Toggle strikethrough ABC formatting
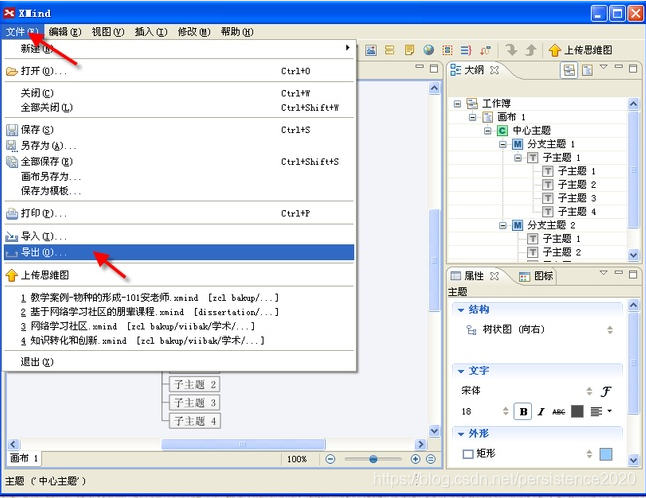The image size is (646, 498). point(559,411)
